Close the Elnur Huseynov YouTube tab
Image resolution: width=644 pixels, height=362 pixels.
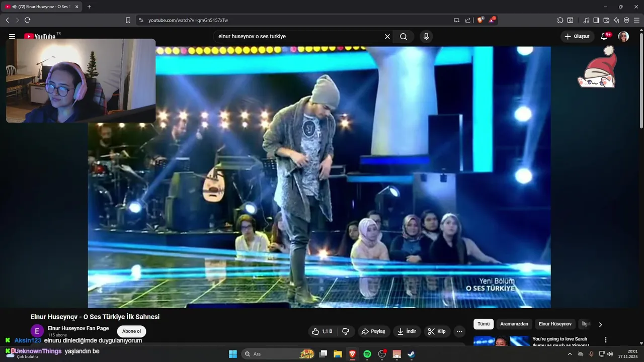point(76,7)
